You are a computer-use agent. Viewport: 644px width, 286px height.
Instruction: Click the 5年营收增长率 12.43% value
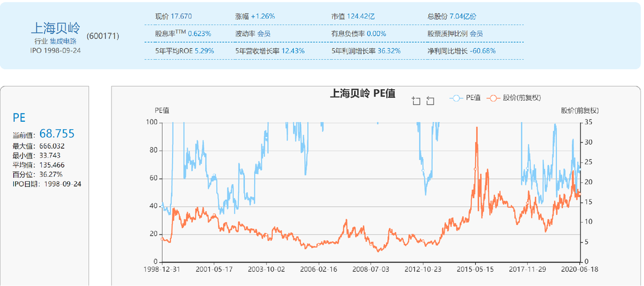point(293,51)
